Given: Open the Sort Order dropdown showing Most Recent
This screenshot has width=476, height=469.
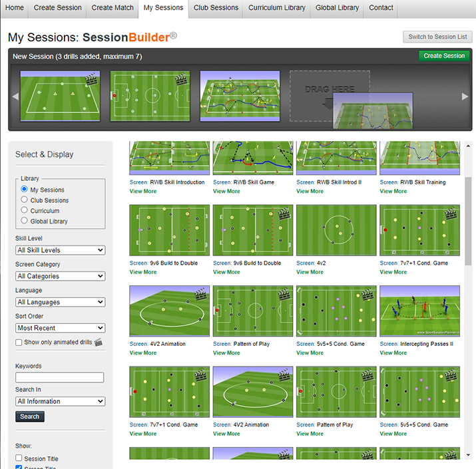Looking at the screenshot, I should point(60,328).
